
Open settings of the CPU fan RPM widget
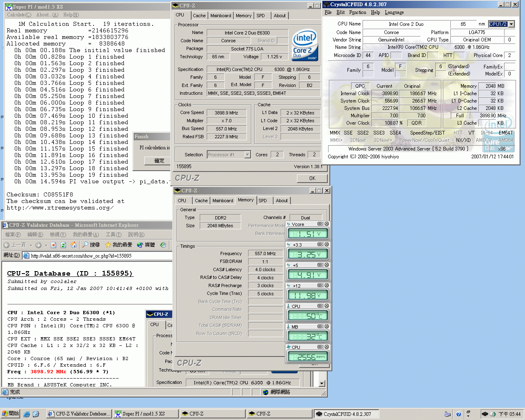coord(320,347)
